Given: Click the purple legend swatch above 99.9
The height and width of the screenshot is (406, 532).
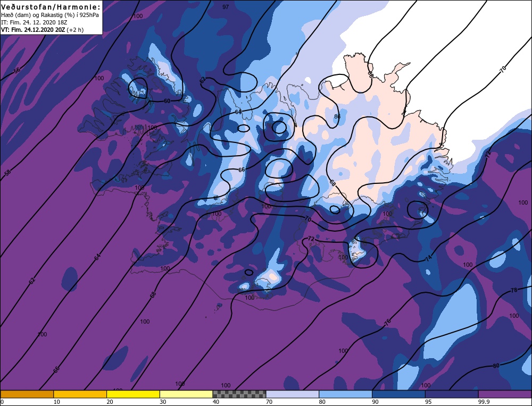Looking at the screenshot, I should coord(505,394).
